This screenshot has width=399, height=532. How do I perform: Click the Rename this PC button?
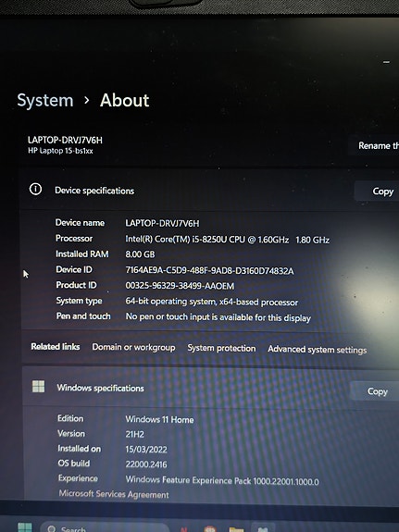(x=378, y=145)
